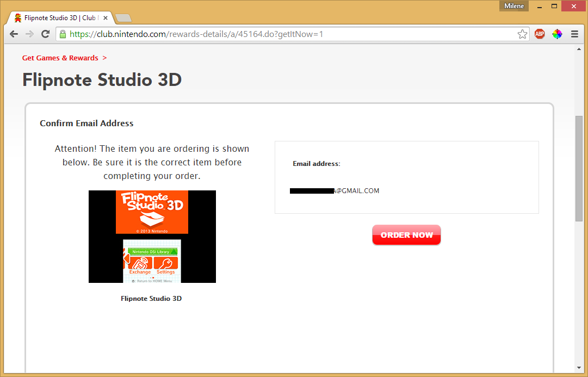This screenshot has height=377, width=588.
Task: Click the redacted GMAIL email address
Action: point(335,190)
